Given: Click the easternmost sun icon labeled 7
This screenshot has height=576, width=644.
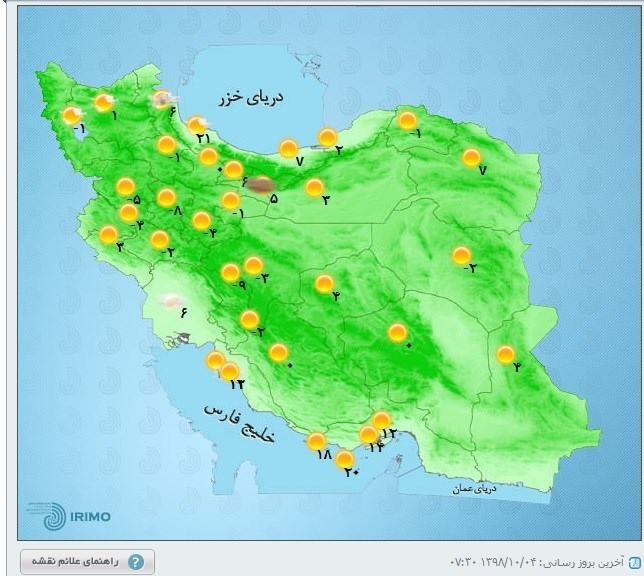Looking at the screenshot, I should coord(470,157).
